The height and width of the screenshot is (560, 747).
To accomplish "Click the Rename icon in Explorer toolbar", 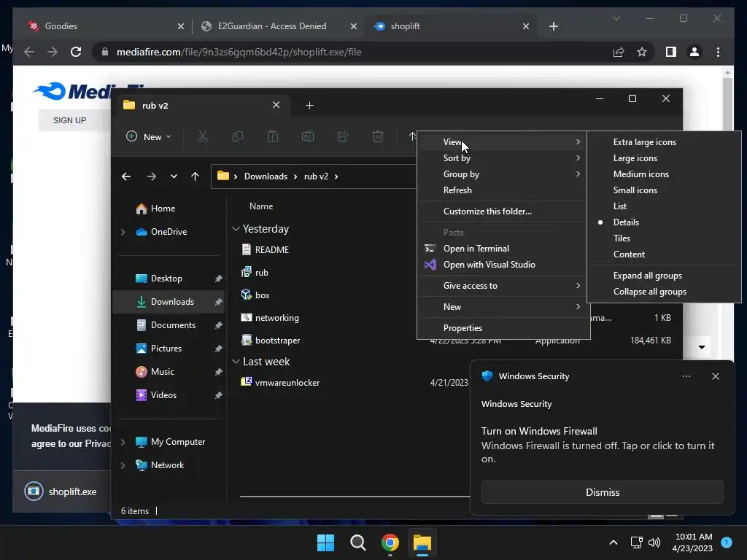I will (308, 136).
